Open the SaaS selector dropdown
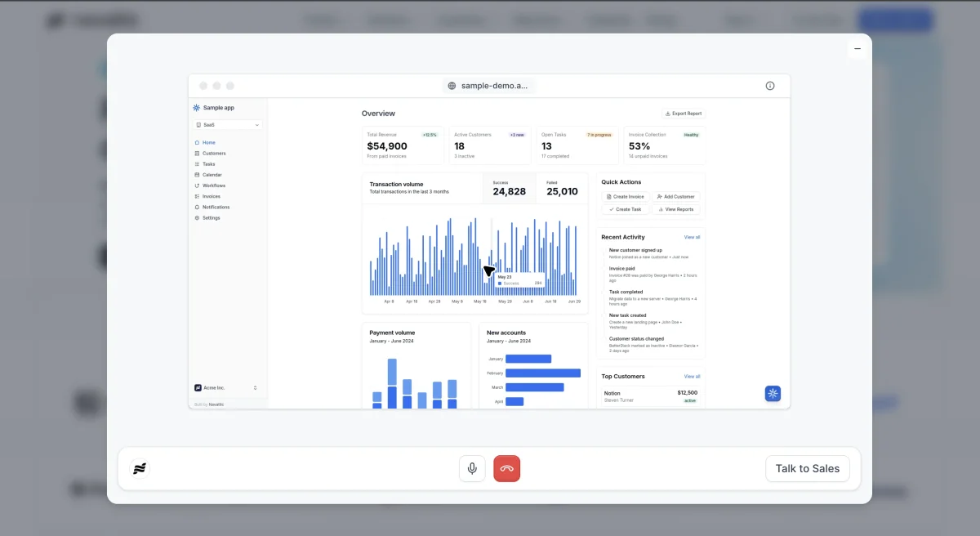980x536 pixels. [x=228, y=125]
